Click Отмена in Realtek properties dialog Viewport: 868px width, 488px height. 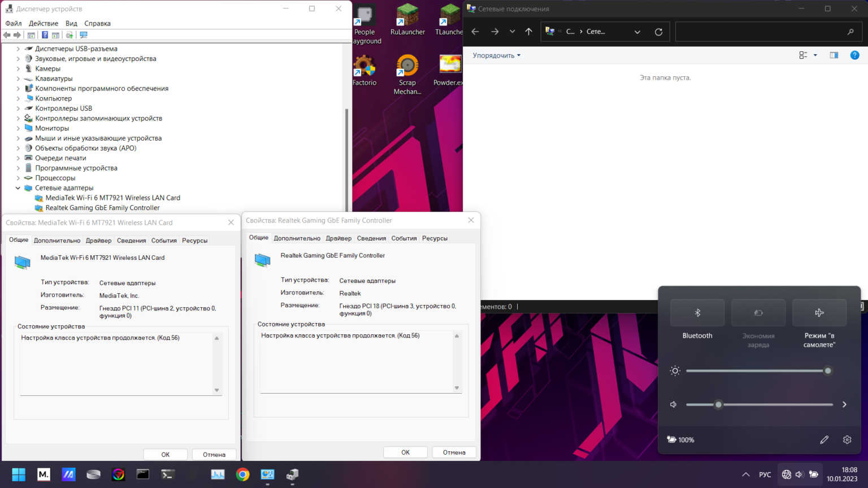pyautogui.click(x=454, y=452)
